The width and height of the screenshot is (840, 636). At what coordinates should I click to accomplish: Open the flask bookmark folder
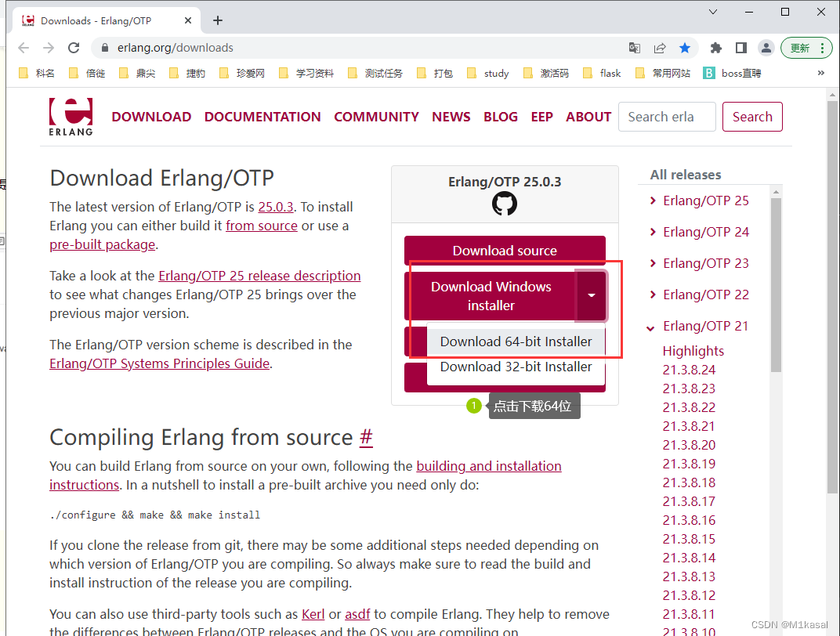coord(602,73)
